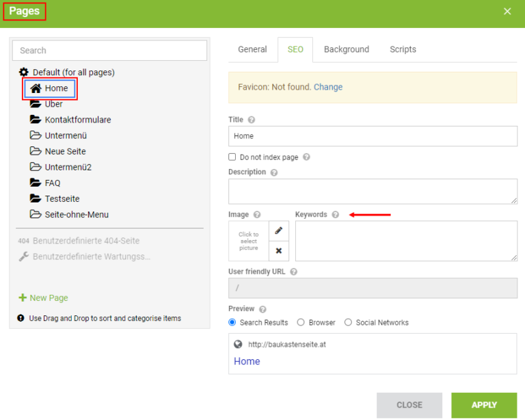This screenshot has height=420, width=525.
Task: Open the Preview help question mark
Action: pos(262,309)
